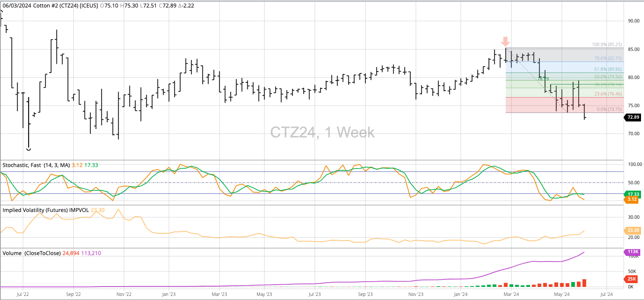Click the black 72.89 last price tag
This screenshot has height=300, width=644.
click(633, 117)
